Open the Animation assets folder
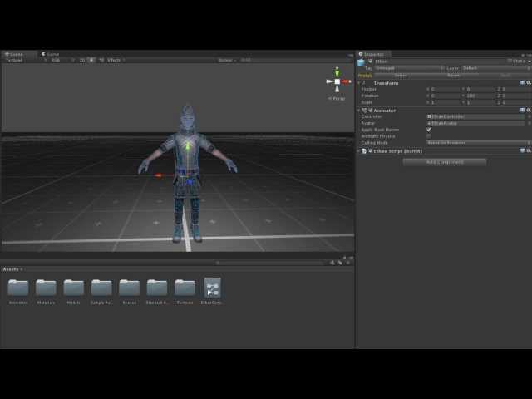Screen dimensions: 532x399 pos(18,288)
